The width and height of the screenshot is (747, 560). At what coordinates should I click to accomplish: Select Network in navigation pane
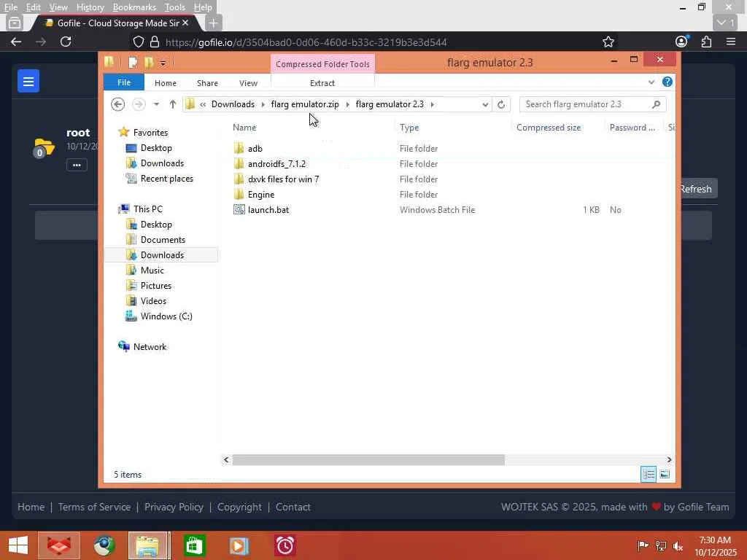tap(150, 347)
